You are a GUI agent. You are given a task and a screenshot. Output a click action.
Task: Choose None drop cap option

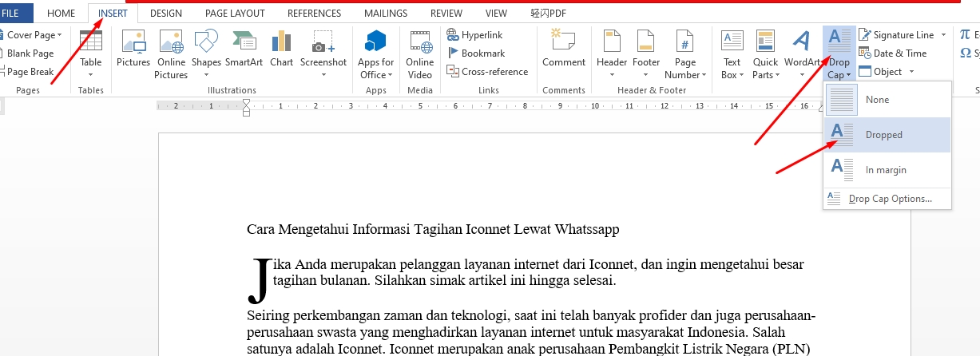click(887, 100)
